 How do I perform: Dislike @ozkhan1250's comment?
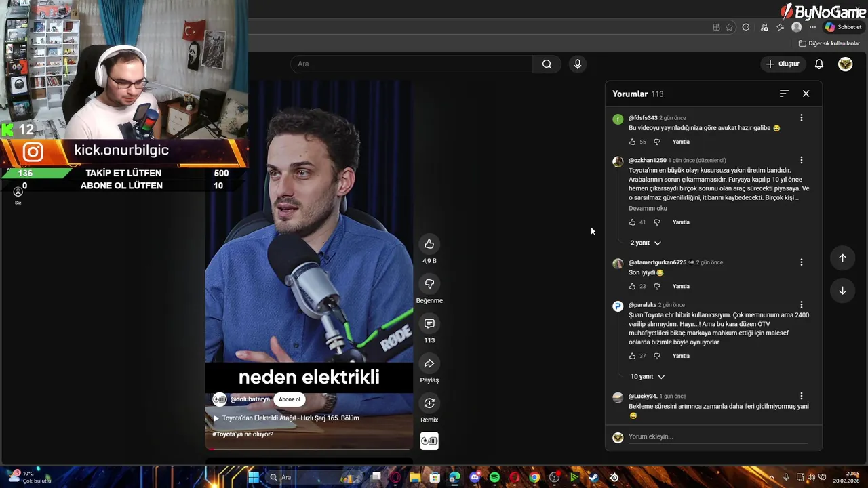pos(656,222)
